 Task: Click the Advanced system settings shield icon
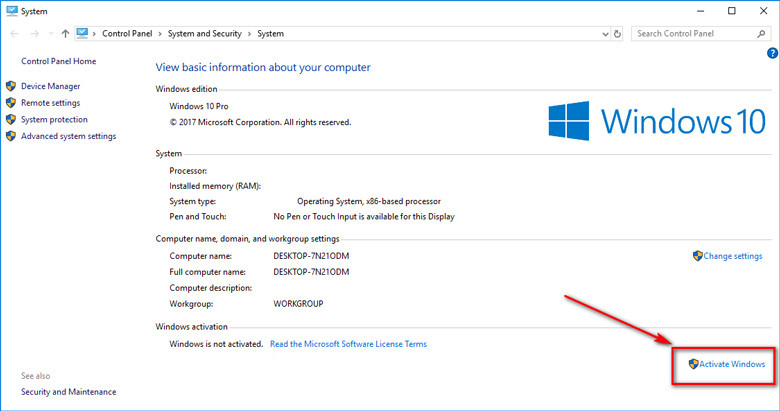click(11, 137)
